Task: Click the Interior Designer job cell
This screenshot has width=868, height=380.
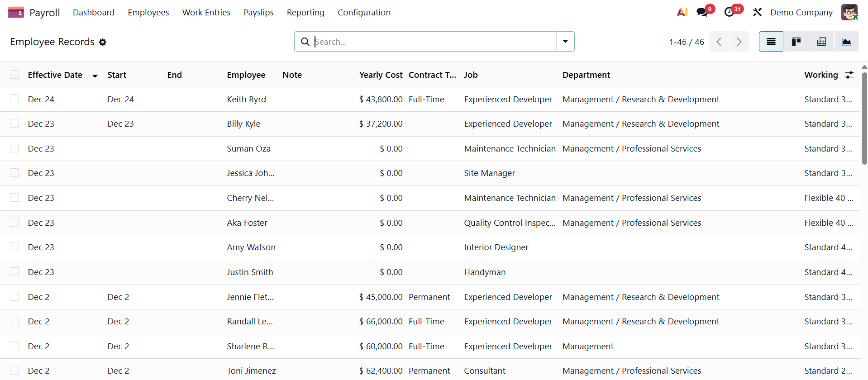Action: pyautogui.click(x=496, y=247)
